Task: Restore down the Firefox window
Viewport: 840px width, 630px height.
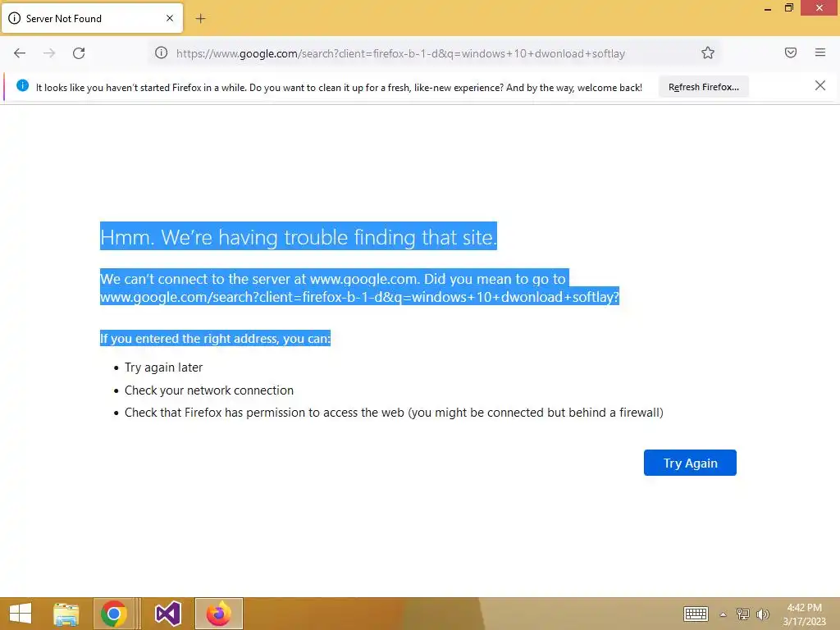Action: pyautogui.click(x=788, y=8)
